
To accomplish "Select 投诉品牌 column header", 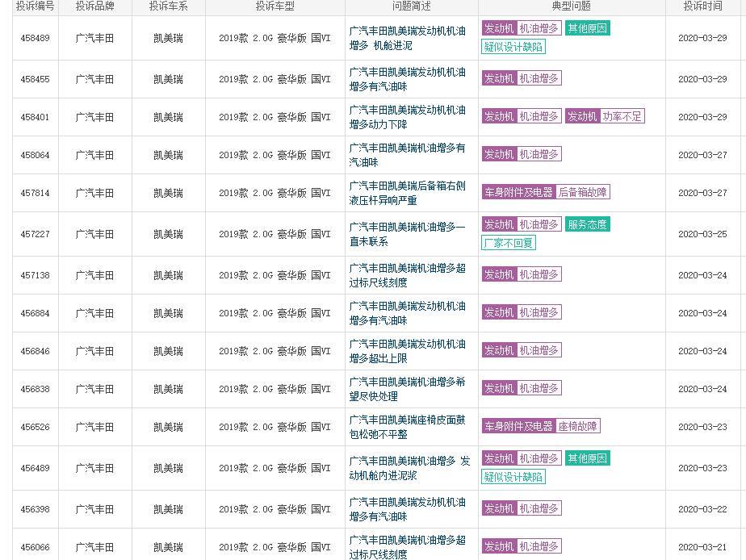I will pyautogui.click(x=94, y=6).
